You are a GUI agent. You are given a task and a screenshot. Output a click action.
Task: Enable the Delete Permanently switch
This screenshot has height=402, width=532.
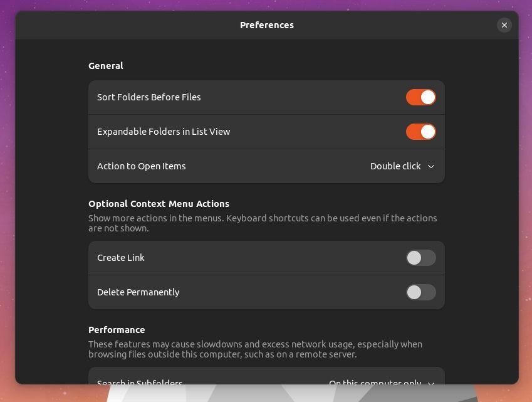[420, 292]
